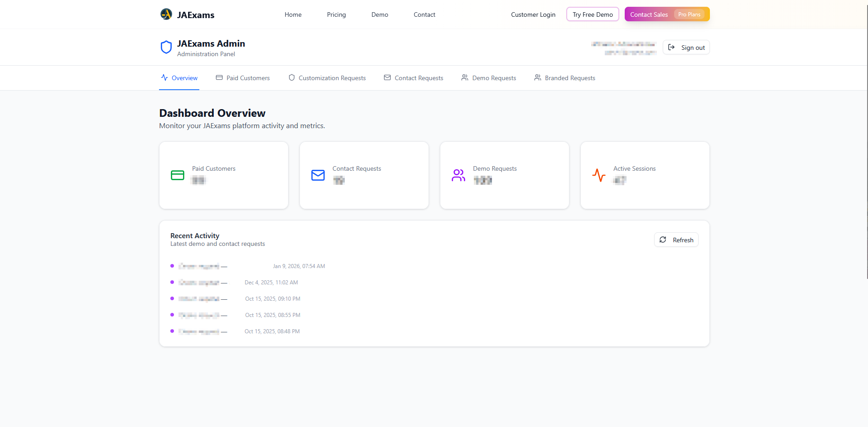Switch to the Paid Customers tab
Image resolution: width=868 pixels, height=427 pixels.
point(243,78)
